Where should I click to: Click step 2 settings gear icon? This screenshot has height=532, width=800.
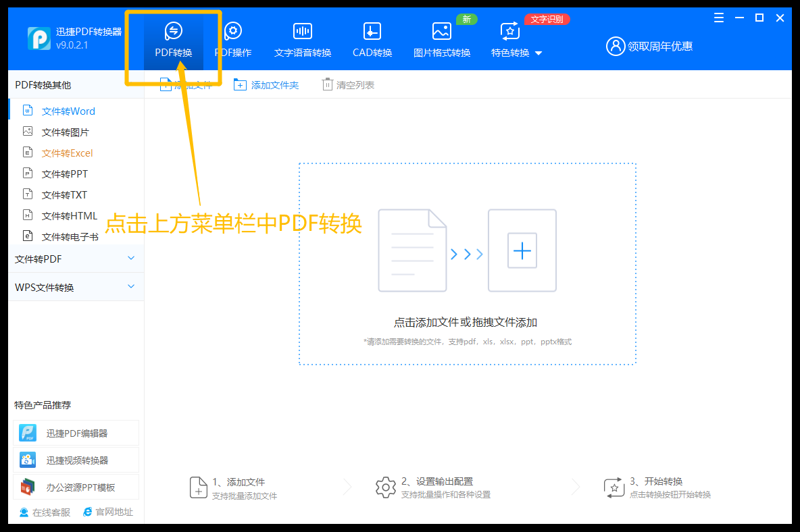(386, 487)
